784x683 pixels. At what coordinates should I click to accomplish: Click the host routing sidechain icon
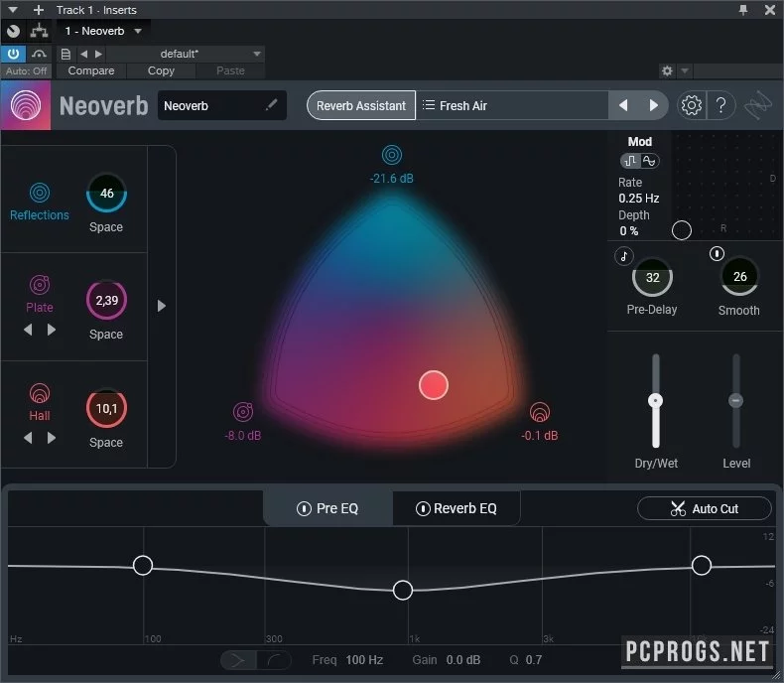(39, 31)
